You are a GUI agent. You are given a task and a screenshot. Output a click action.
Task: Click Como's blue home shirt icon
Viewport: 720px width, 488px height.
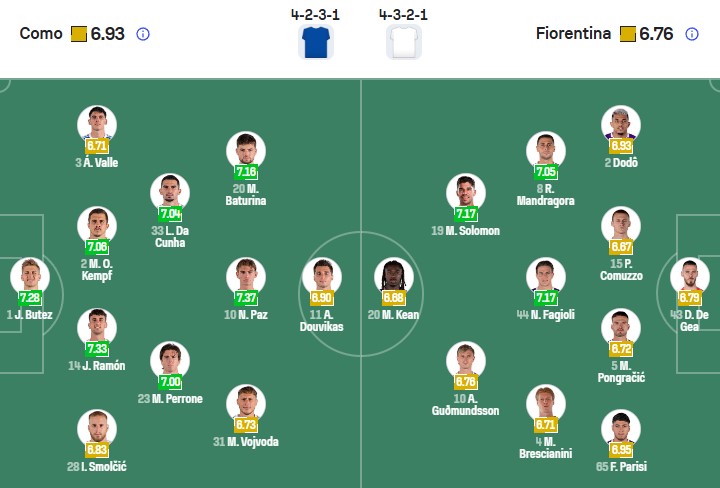316,42
